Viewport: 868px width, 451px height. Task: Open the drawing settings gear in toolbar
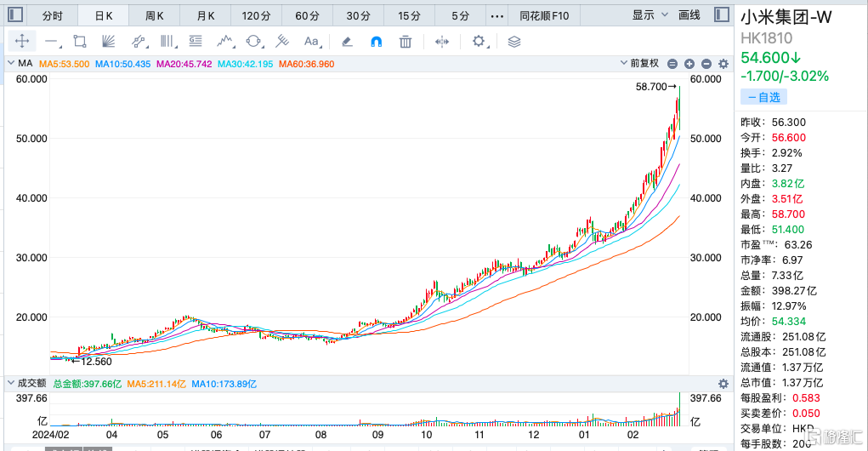479,42
